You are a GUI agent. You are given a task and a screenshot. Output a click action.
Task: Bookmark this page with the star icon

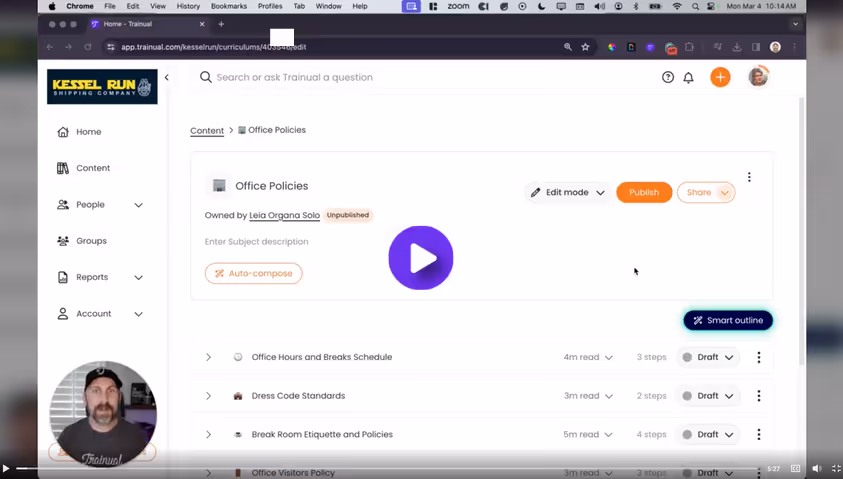[x=585, y=47]
